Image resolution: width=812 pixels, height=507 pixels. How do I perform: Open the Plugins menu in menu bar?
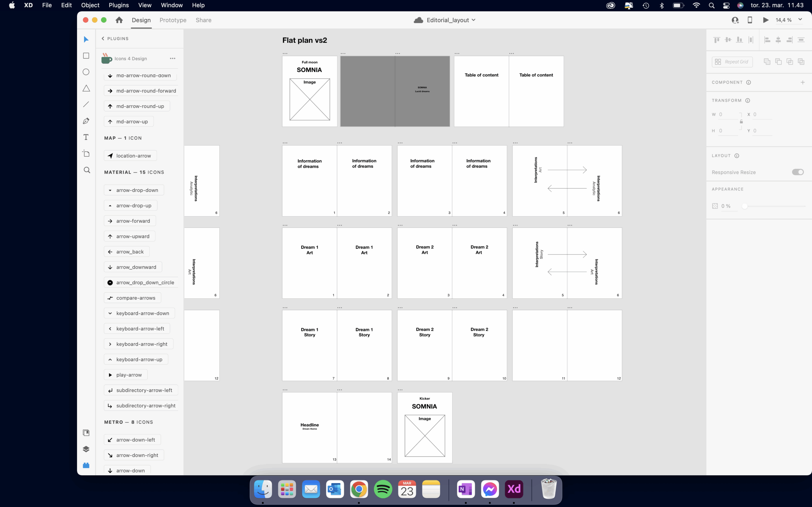click(x=118, y=5)
